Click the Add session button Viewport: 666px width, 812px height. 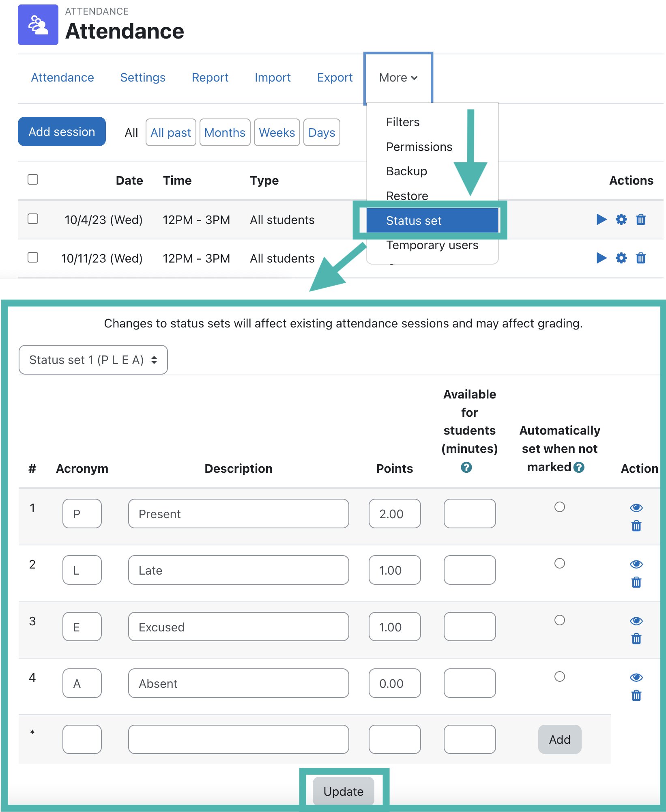tap(62, 131)
